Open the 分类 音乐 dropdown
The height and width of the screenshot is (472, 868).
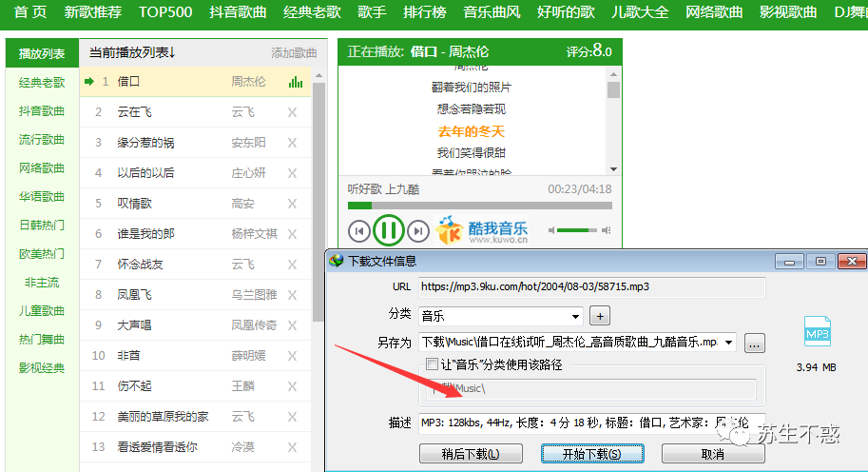pyautogui.click(x=500, y=316)
